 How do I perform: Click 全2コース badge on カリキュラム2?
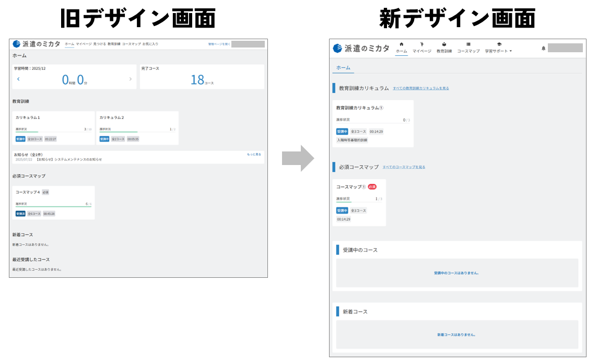118,139
